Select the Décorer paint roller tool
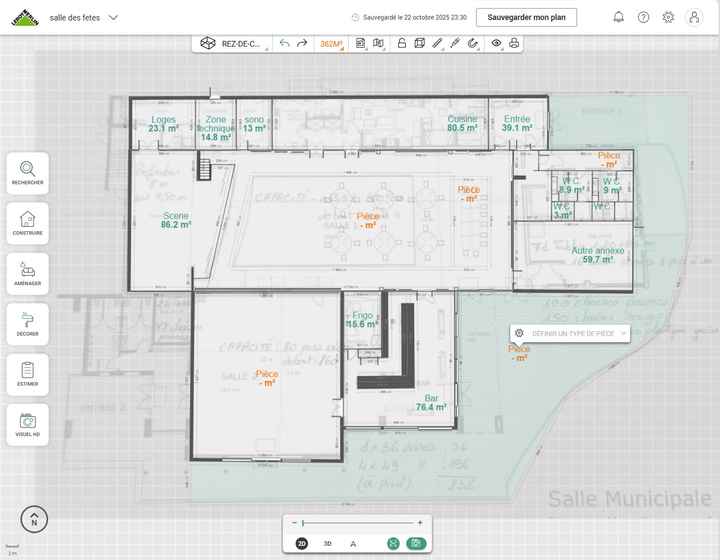The width and height of the screenshot is (720, 560). pos(27,324)
